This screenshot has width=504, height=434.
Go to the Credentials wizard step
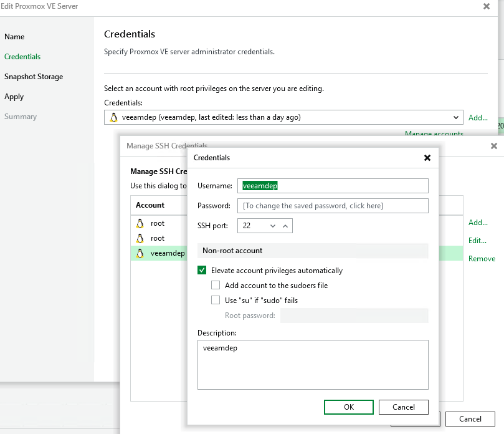click(x=22, y=57)
